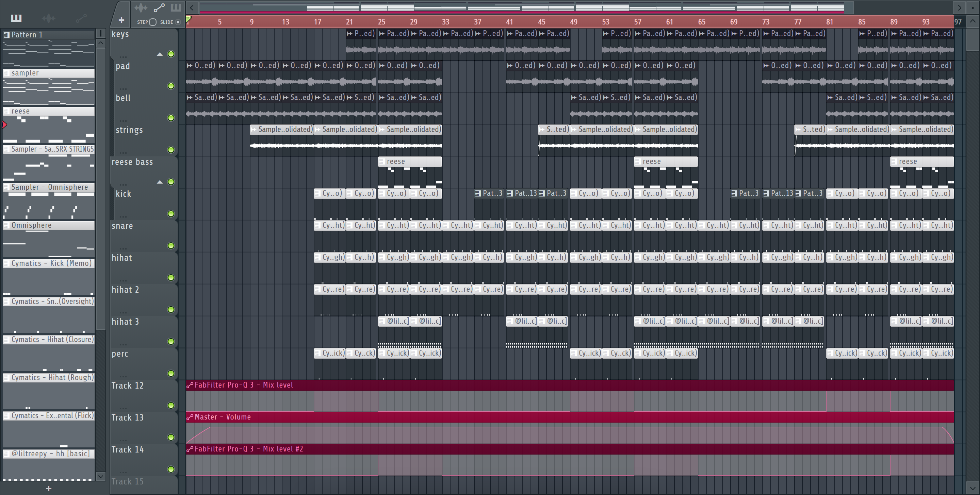Show audio clips in the picker panel
This screenshot has height=495, width=980.
[x=49, y=18]
